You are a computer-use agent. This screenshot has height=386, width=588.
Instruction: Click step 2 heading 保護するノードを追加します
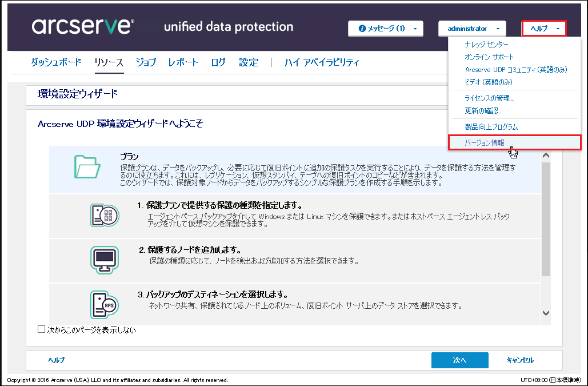(x=190, y=250)
